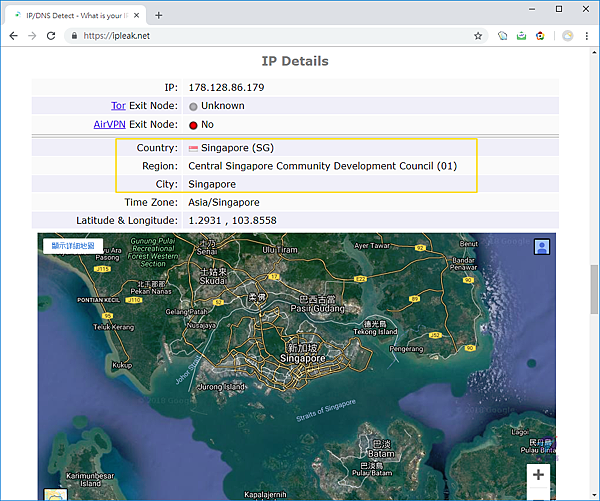Close the IP/DNS Detect tab
The width and height of the screenshot is (600, 501).
point(136,15)
